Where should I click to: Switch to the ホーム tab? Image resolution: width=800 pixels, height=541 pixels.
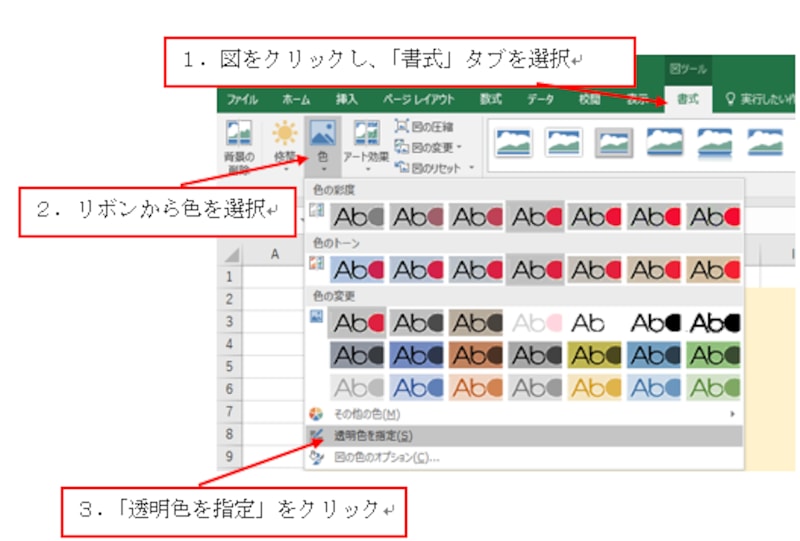tap(296, 100)
